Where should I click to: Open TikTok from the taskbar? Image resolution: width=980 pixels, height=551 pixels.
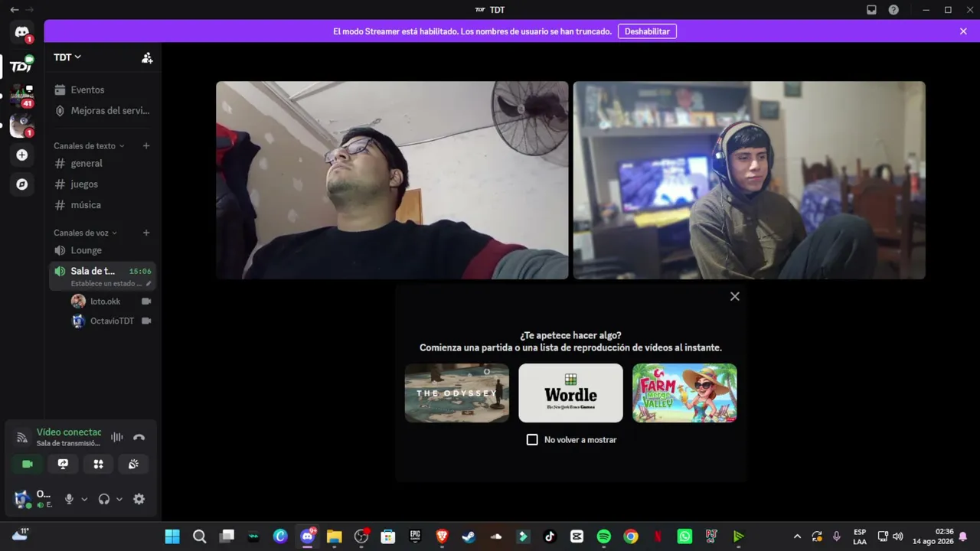[x=550, y=536]
